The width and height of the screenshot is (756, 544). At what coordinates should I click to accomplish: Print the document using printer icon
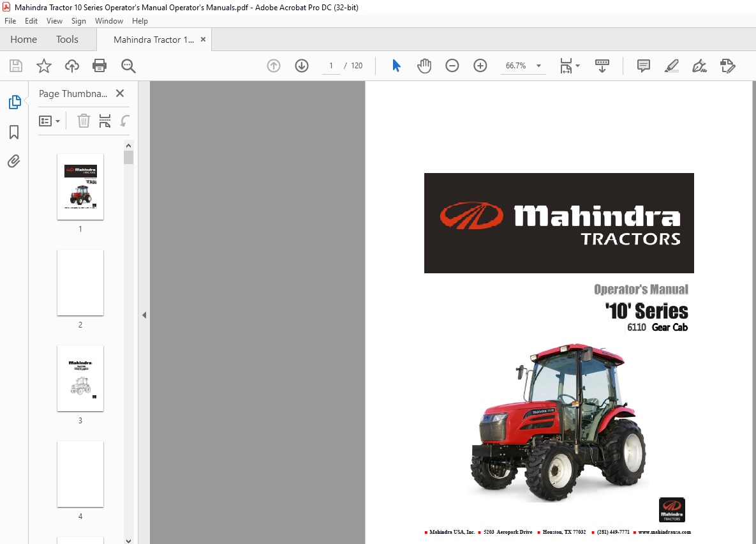(x=100, y=66)
